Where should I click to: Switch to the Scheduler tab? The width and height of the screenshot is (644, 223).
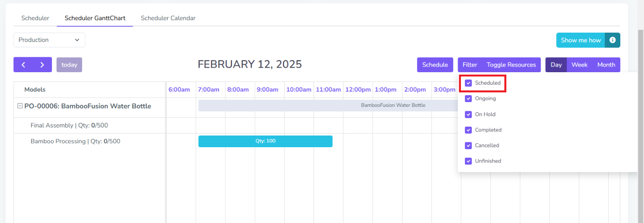[x=35, y=18]
